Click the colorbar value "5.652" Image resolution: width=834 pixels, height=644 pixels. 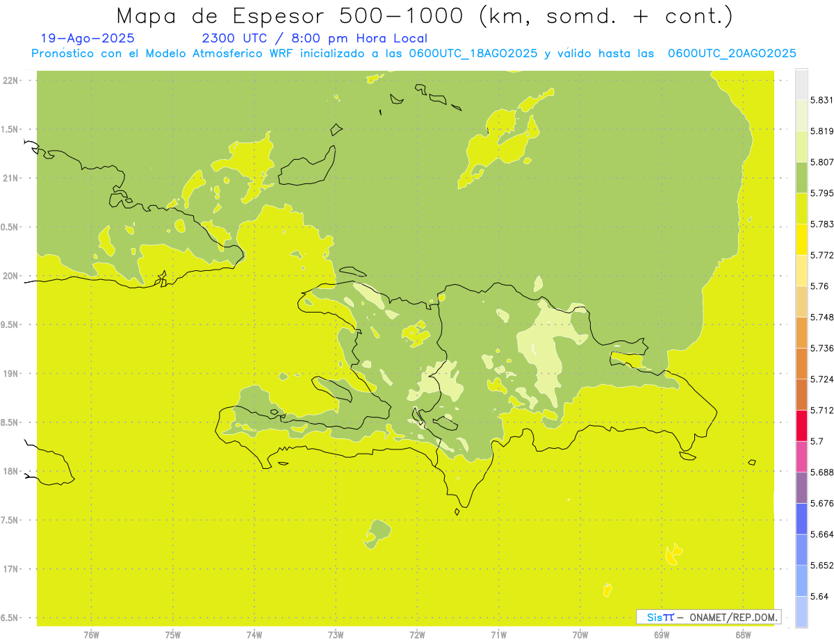point(821,565)
